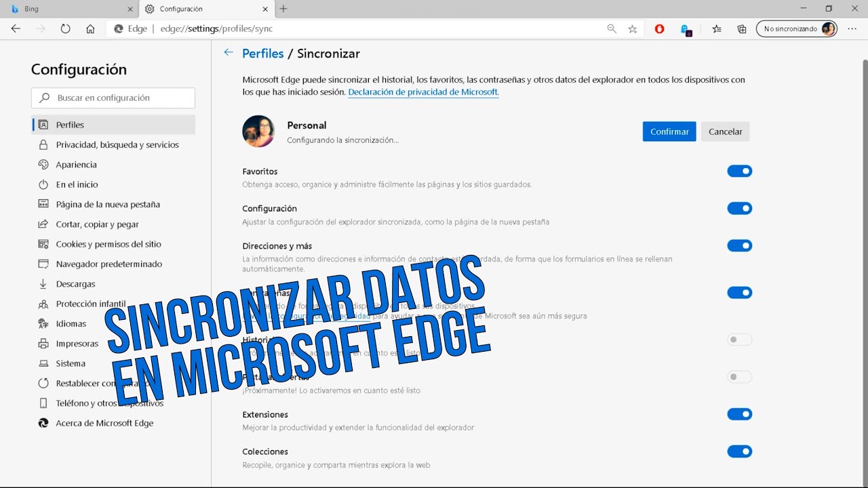868x488 pixels.
Task: Close the Bing tab
Action: point(130,9)
